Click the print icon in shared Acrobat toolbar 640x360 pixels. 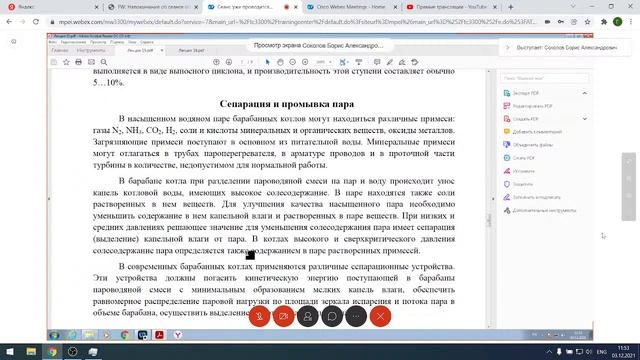[78, 62]
